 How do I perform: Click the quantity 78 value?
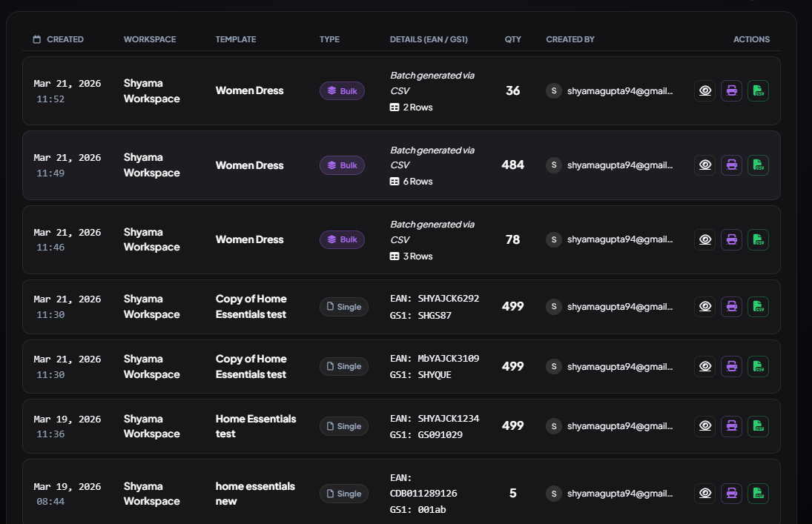(512, 239)
